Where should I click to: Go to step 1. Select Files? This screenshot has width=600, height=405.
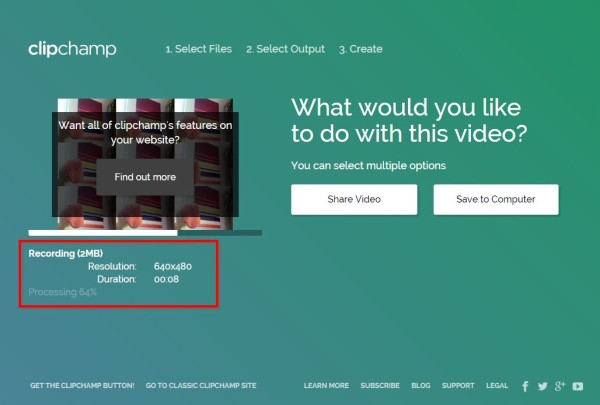click(199, 49)
